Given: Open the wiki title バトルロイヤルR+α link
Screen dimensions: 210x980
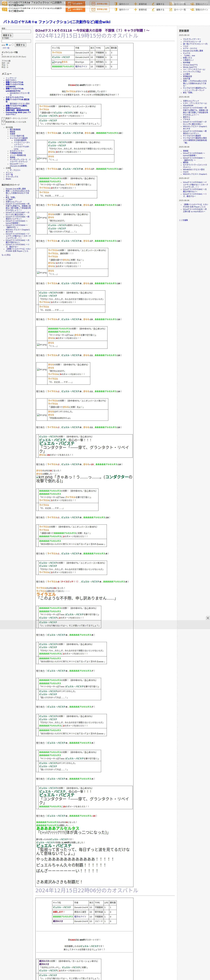Looking at the screenshot, I should point(57,22).
